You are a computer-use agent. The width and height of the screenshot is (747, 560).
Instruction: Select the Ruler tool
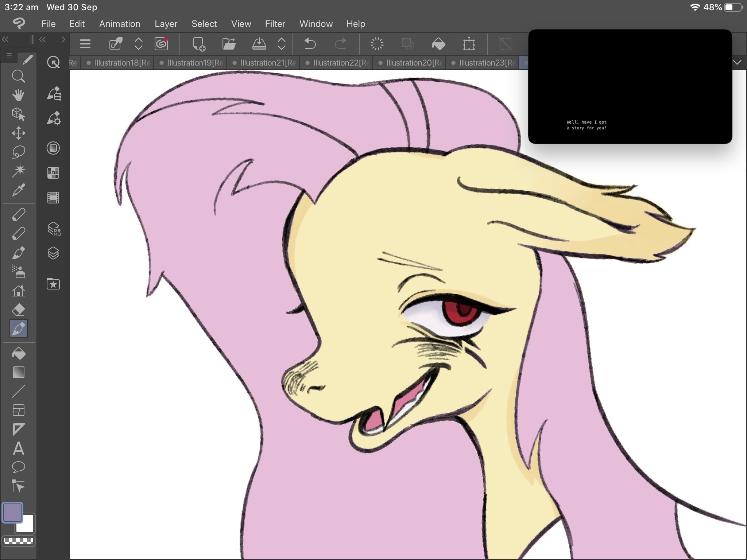18,429
